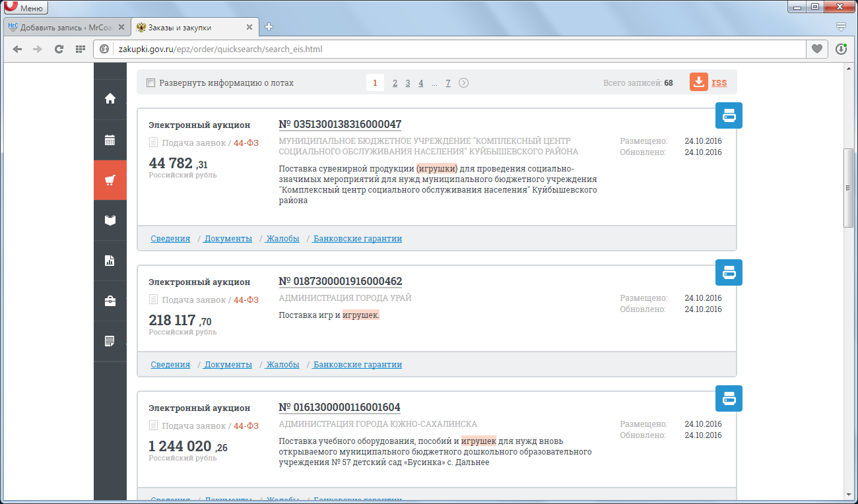Viewport: 858px width, 504px height.
Task: Print order № 0351300138316000047
Action: click(729, 115)
